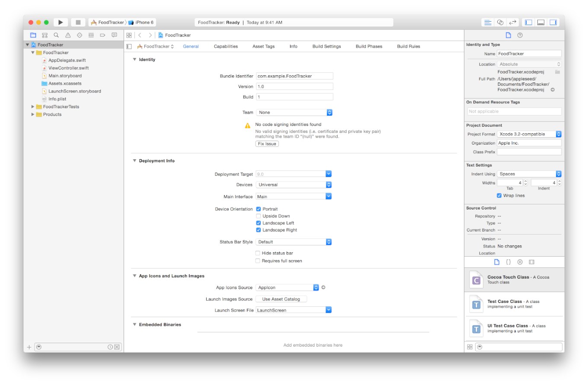Open the Status Bar Style dropdown

coord(294,242)
